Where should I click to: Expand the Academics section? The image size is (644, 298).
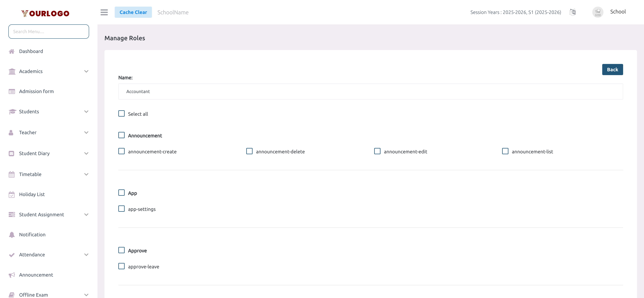point(86,71)
